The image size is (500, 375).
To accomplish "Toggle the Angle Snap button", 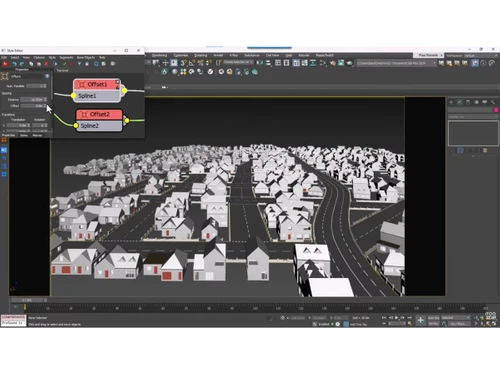I will click(x=192, y=63).
